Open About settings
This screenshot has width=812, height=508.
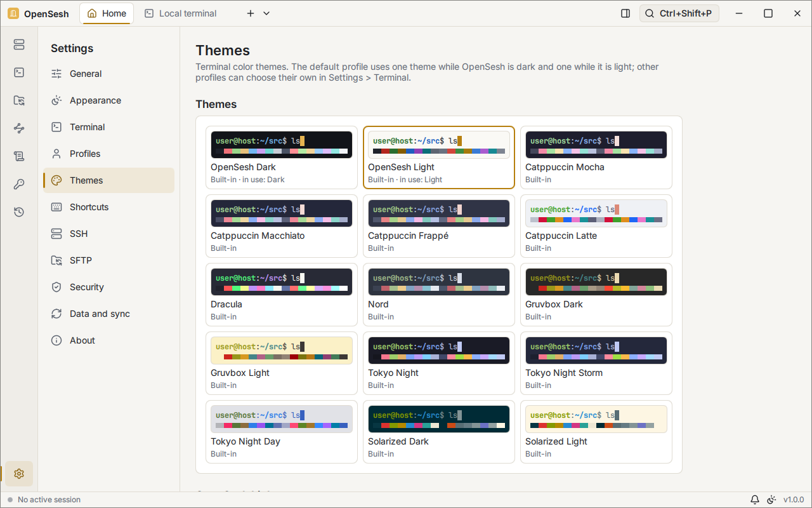click(x=108, y=340)
